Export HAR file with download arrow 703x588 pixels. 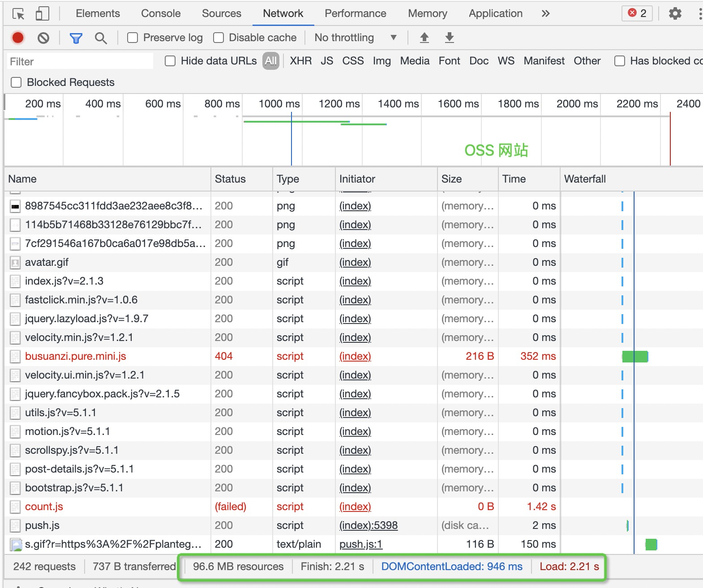[x=450, y=38]
